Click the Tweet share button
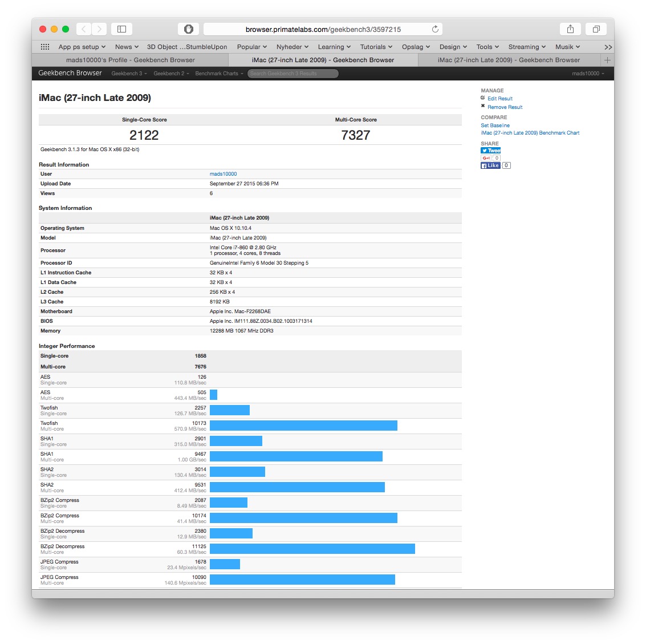Screen dimensions: 646x644 pyautogui.click(x=491, y=151)
